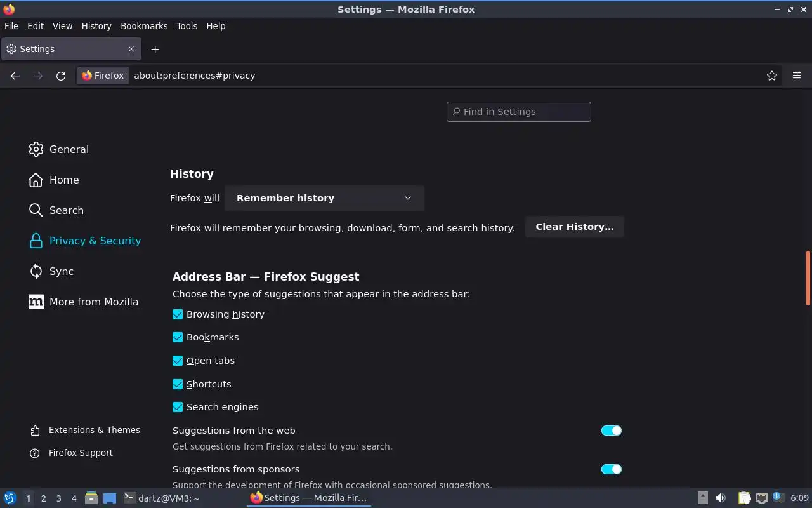Open the View menu

tap(62, 26)
